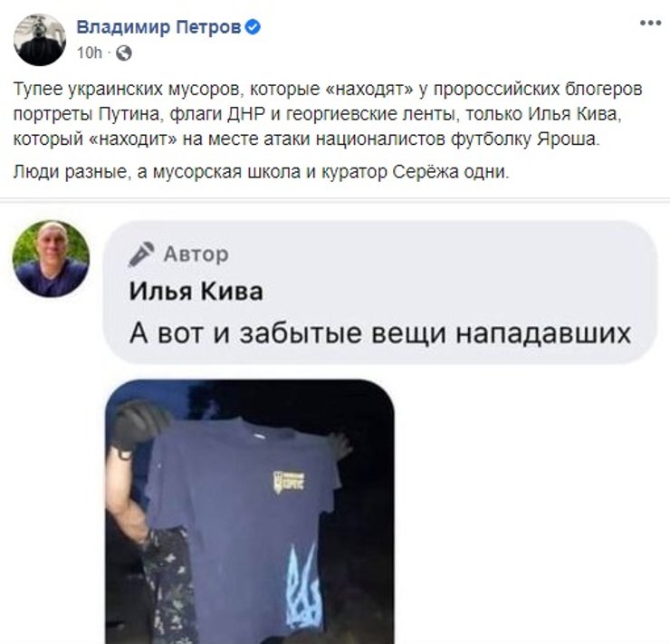Click the blue verified badge beside Владимир Петров
Viewport: 670px width, 644px height.
pos(253,27)
